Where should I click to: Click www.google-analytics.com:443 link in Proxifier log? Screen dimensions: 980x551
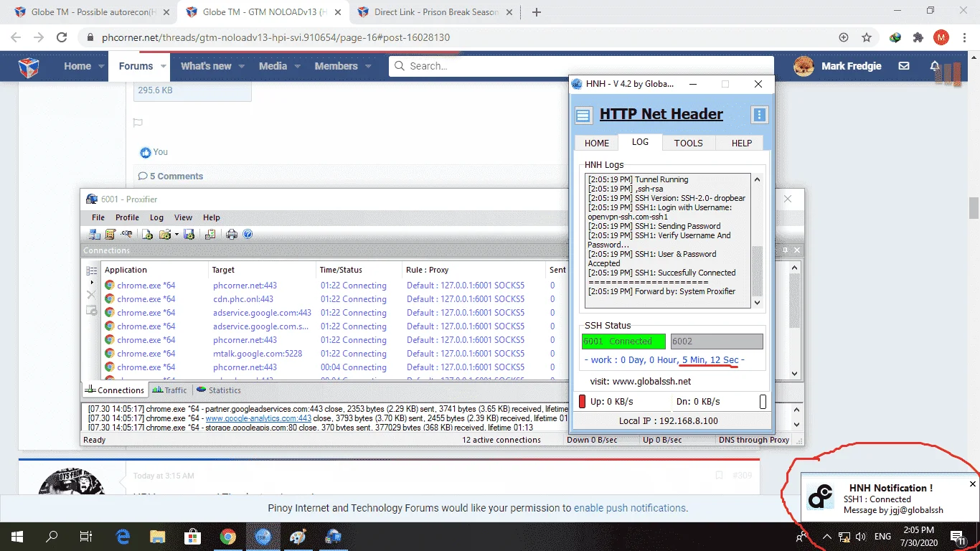[x=258, y=418]
